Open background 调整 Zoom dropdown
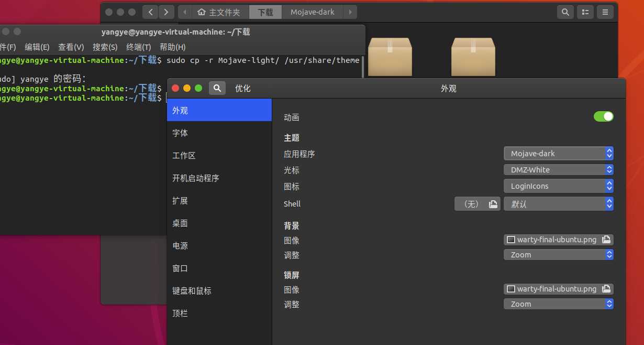This screenshot has width=644, height=345. (x=559, y=254)
